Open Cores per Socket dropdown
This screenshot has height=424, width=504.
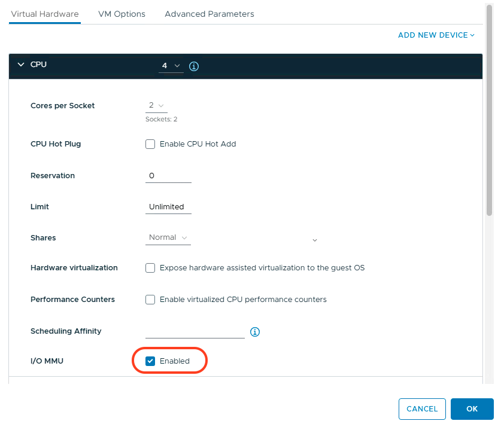click(x=157, y=106)
